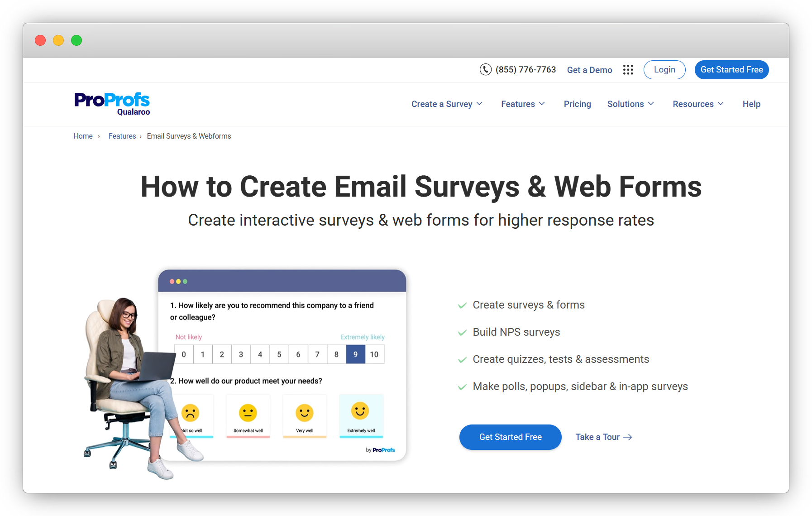
Task: Click the arrow icon next to Take a Tour
Action: pyautogui.click(x=627, y=437)
